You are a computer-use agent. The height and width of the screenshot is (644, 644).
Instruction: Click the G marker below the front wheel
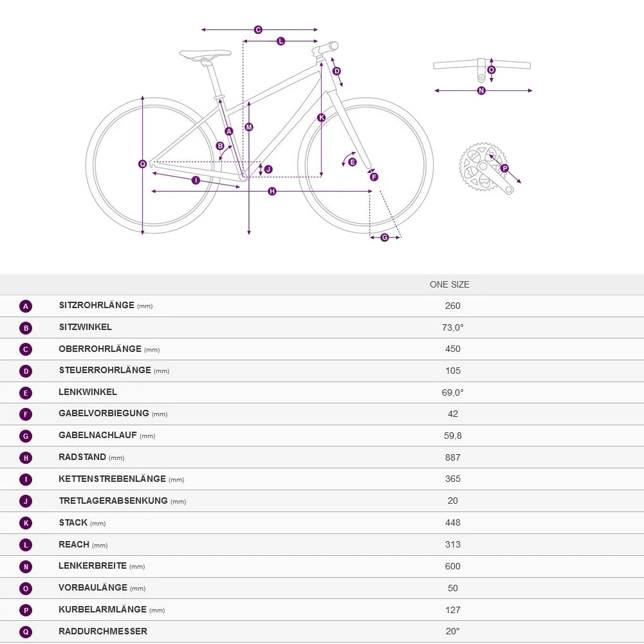point(385,237)
